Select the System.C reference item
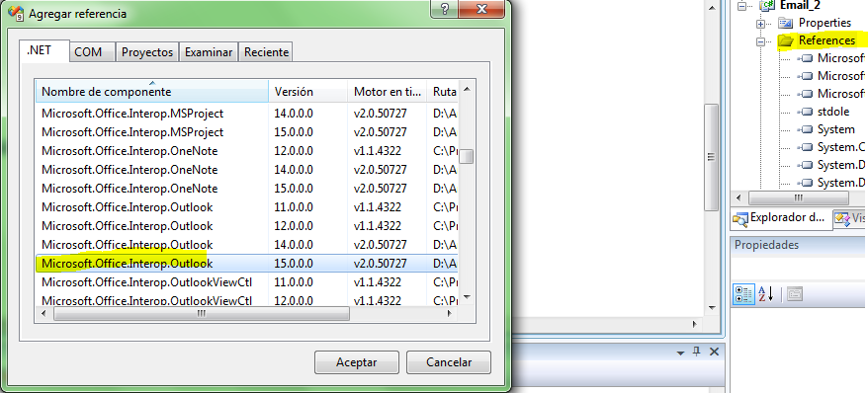This screenshot has width=868, height=393. point(841,147)
